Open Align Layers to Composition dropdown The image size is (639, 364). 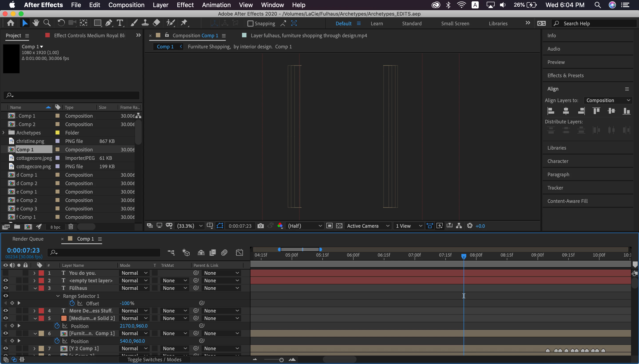(x=608, y=100)
